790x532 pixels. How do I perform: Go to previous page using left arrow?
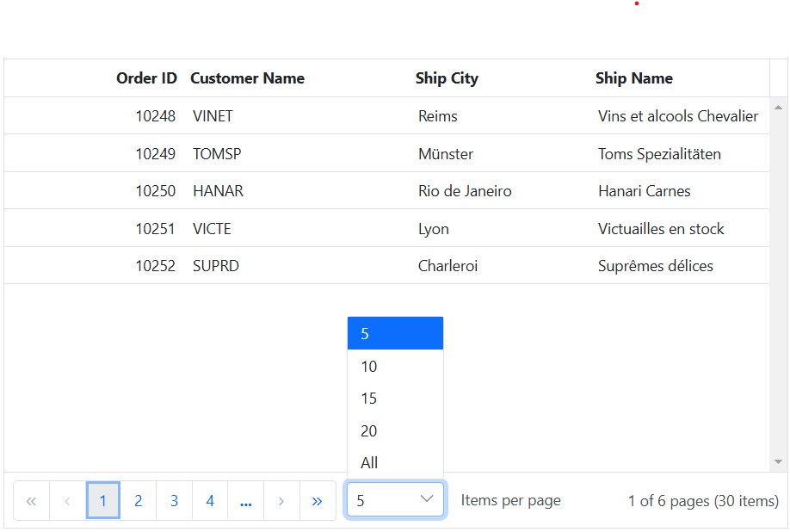pos(67,501)
